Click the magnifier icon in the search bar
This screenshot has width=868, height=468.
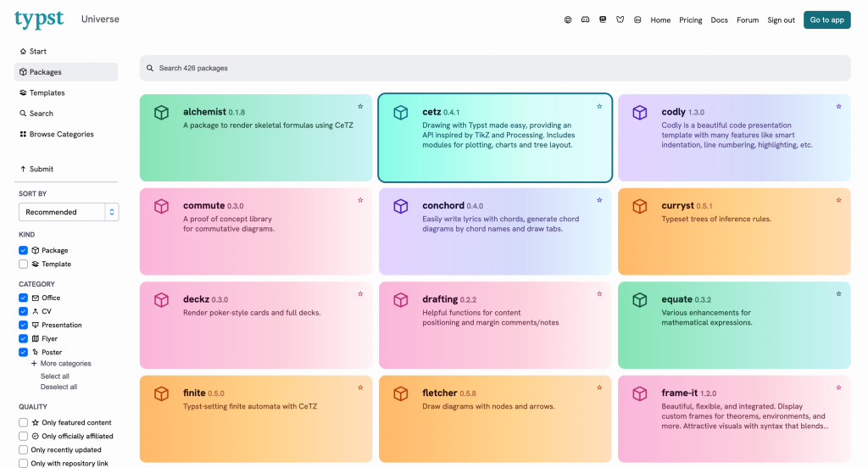coord(150,68)
